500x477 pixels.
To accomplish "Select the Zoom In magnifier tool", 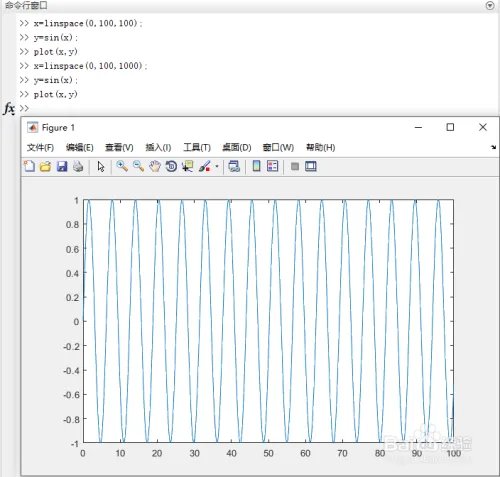I will coord(122,166).
